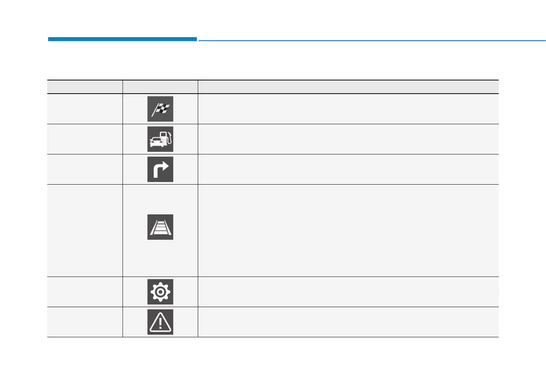Screen dimensions: 546x392
Task: Click the header cell above the icons column
Action: pyautogui.click(x=160, y=87)
